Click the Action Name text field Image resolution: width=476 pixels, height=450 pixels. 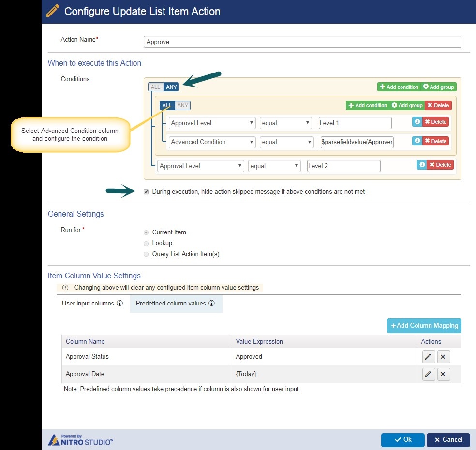(x=302, y=42)
